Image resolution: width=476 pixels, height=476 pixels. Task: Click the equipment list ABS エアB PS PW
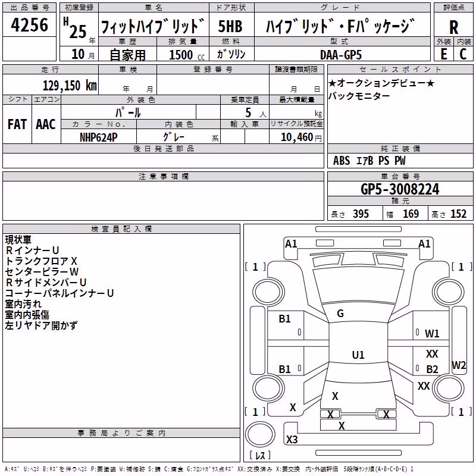369,161
